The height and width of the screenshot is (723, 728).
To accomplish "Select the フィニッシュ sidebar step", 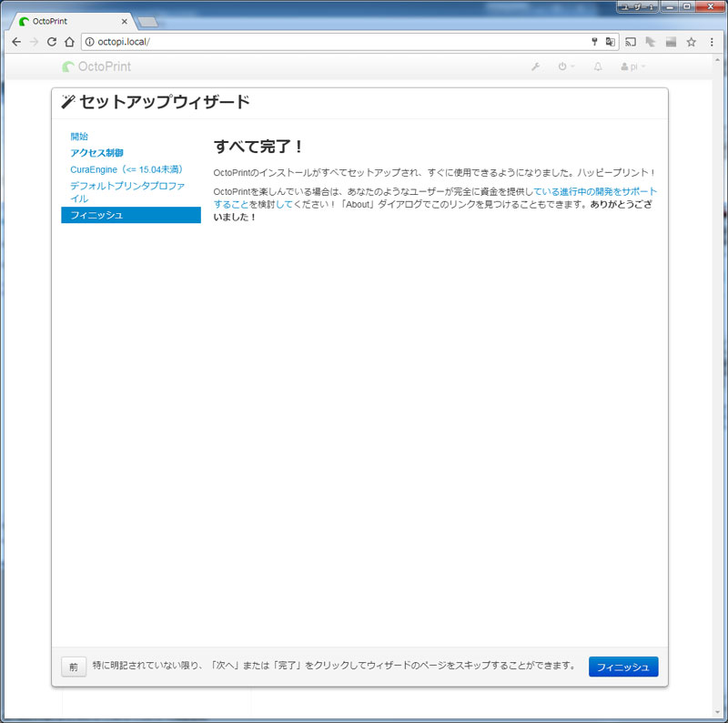I will coord(131,215).
